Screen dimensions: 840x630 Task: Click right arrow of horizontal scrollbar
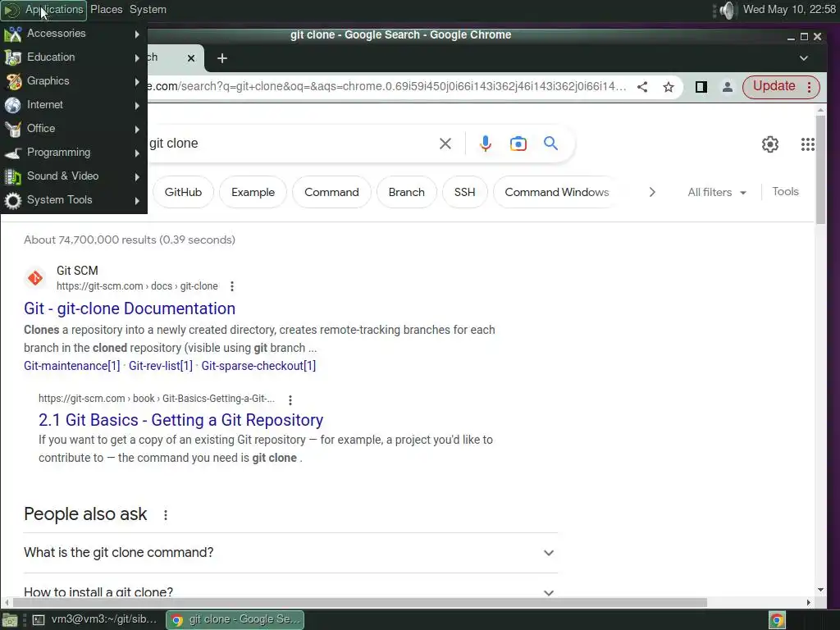point(808,603)
